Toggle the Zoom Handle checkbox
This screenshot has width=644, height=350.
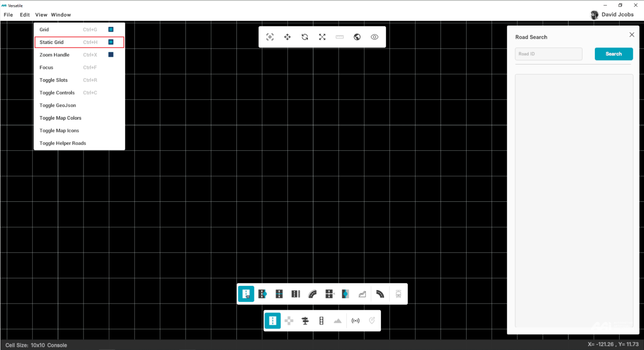[x=111, y=55]
